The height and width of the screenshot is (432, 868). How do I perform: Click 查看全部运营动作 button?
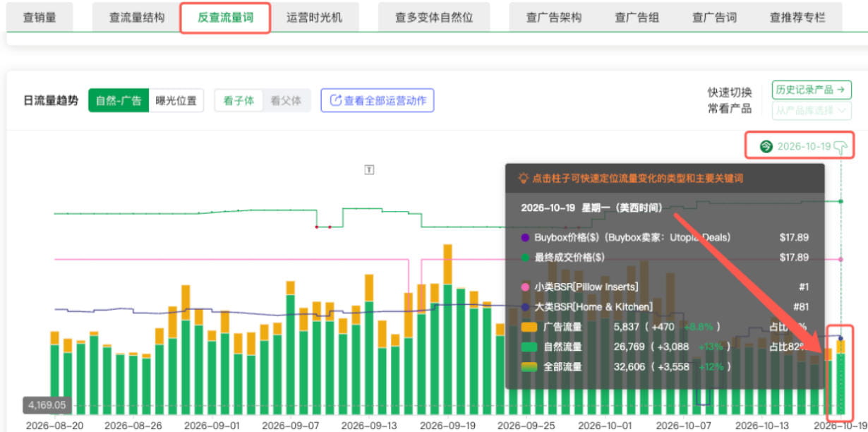[x=378, y=100]
